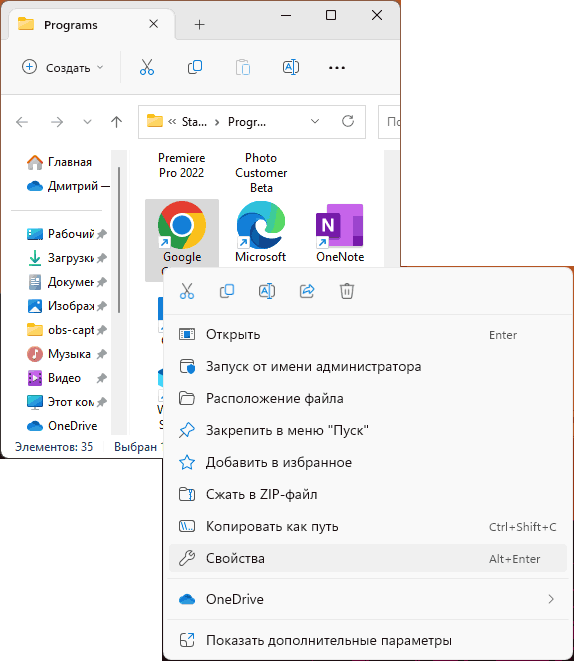Choose Сжать в ZIP-файл
574x661 pixels.
(x=367, y=494)
